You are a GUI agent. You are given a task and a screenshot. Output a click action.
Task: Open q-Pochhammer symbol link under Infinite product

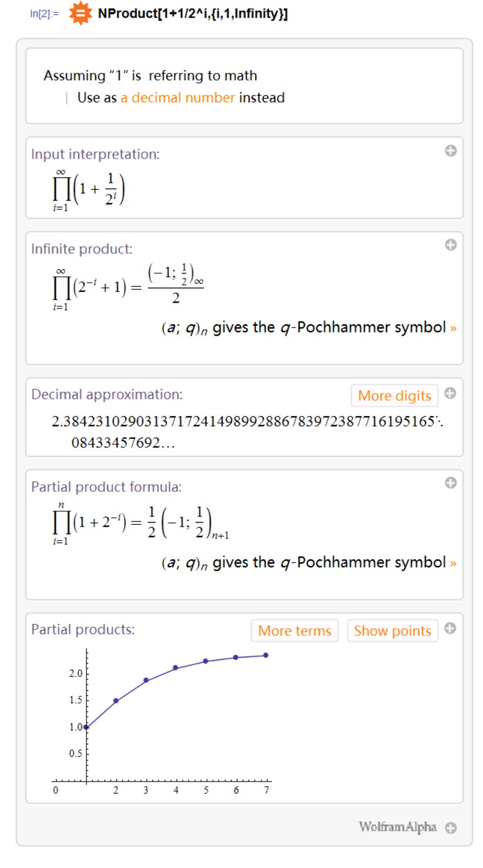[x=452, y=327]
